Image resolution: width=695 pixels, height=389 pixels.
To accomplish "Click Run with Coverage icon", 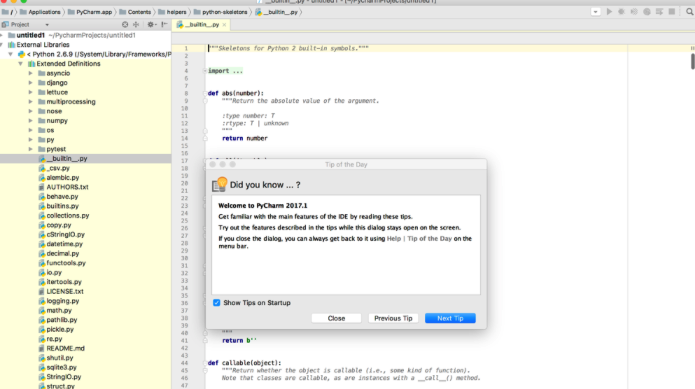I will pos(634,12).
